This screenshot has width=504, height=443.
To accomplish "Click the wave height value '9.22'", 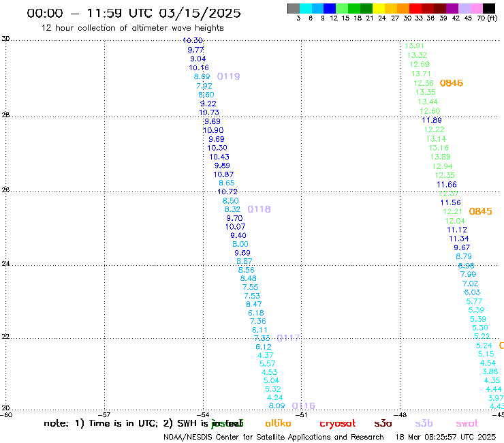I will pyautogui.click(x=208, y=104).
